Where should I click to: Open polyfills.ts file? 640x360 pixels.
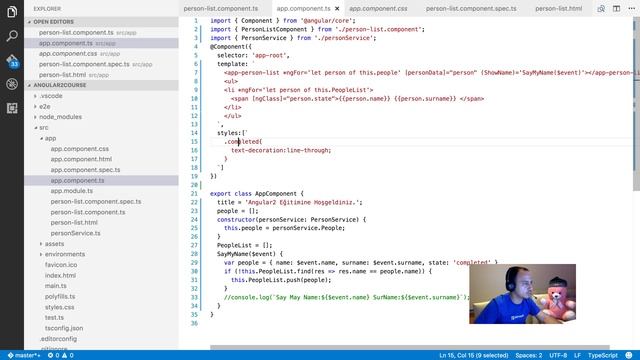coord(60,296)
